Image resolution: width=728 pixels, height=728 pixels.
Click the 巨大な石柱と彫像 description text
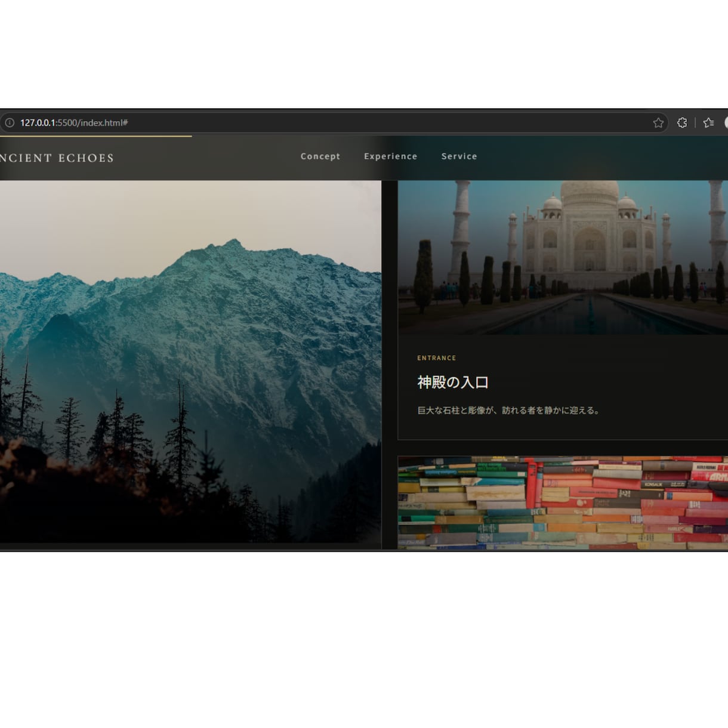point(508,411)
